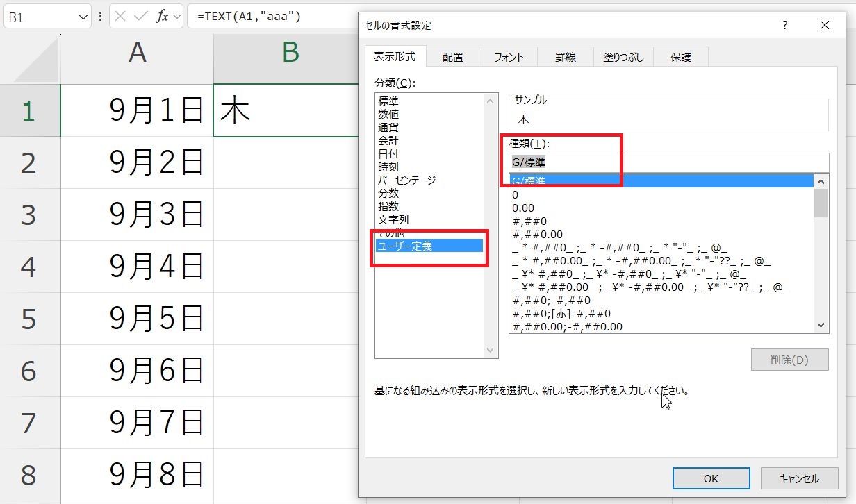Switch to the 配置 tab
The width and height of the screenshot is (856, 504).
click(x=453, y=56)
